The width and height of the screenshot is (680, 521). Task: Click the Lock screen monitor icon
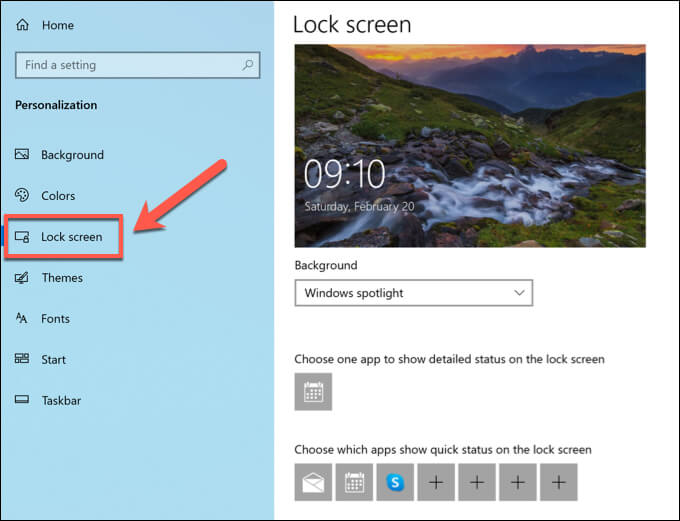(x=22, y=237)
